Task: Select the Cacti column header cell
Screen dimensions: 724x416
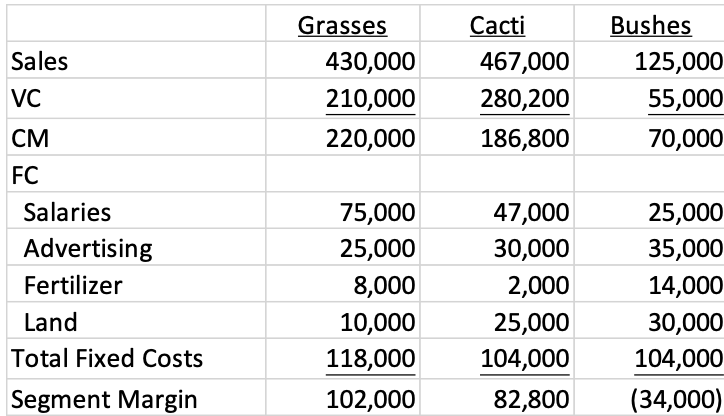Action: (x=497, y=24)
